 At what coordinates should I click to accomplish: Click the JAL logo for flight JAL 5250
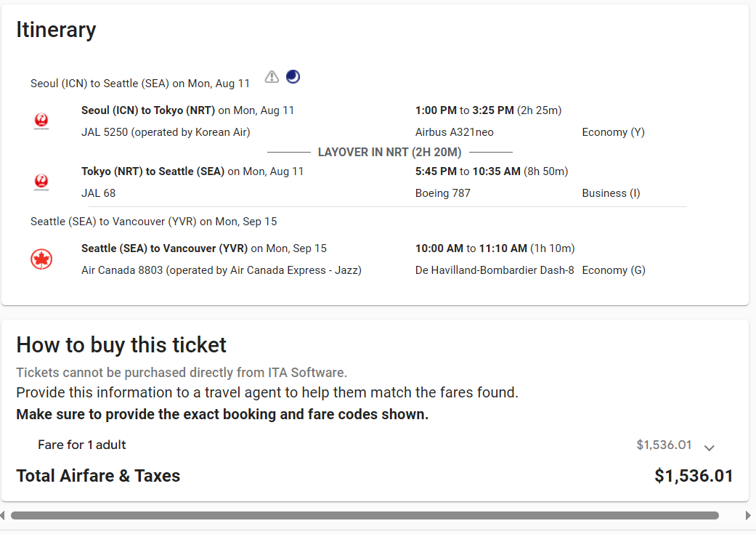pyautogui.click(x=41, y=121)
